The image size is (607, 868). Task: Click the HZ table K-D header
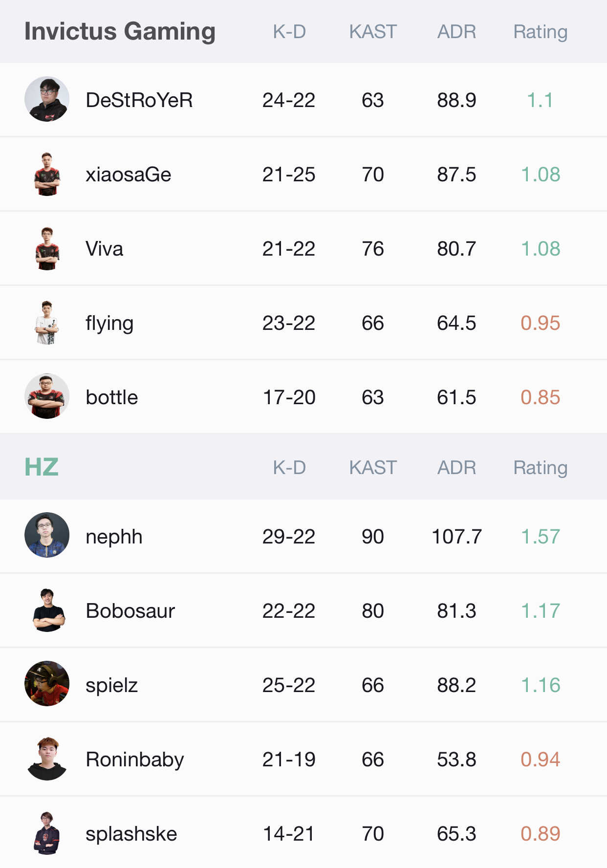pyautogui.click(x=289, y=468)
